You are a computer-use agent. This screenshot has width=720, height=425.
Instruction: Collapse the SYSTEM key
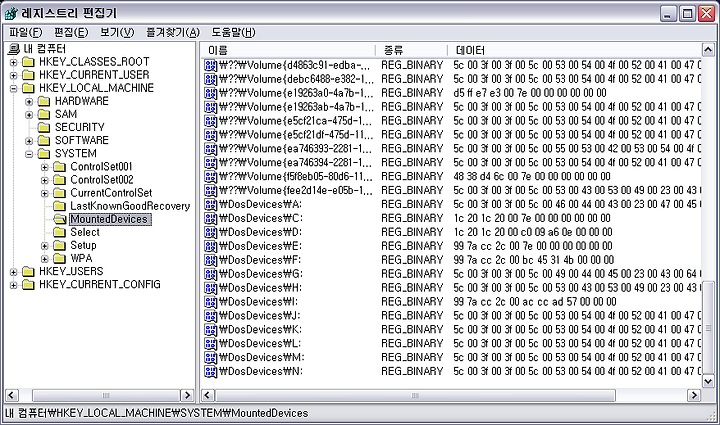coord(29,154)
